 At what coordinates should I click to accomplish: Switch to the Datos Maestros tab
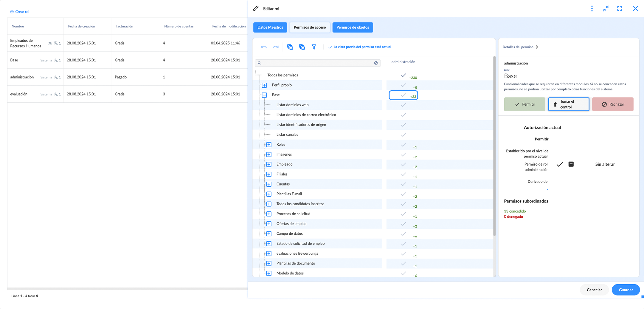point(270,27)
